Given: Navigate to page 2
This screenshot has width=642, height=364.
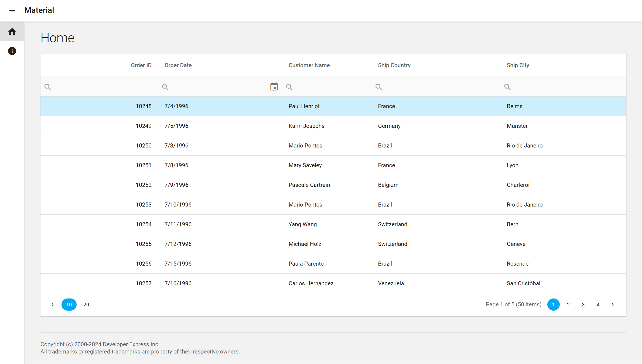Looking at the screenshot, I should point(568,304).
